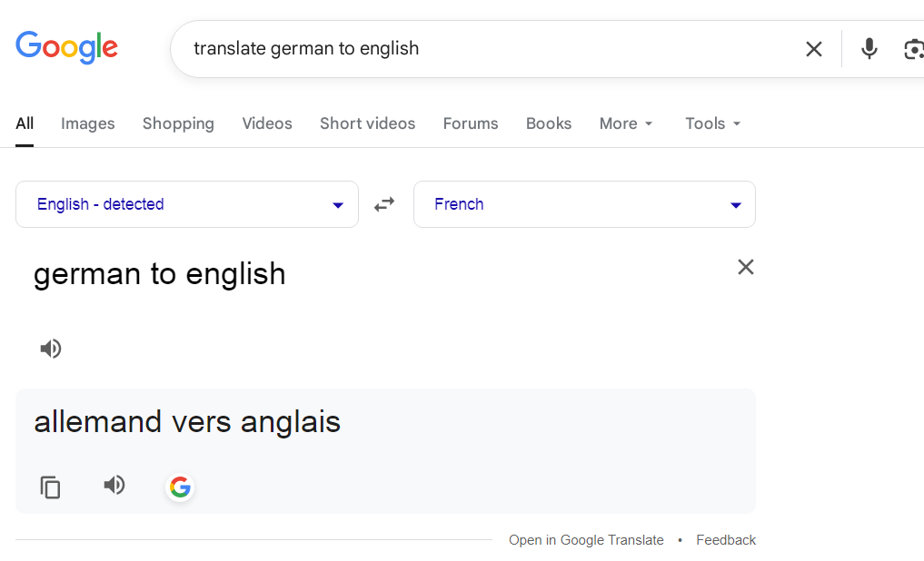Viewport: 924px width, 561px height.
Task: Open the French target language dropdown
Action: pos(583,204)
